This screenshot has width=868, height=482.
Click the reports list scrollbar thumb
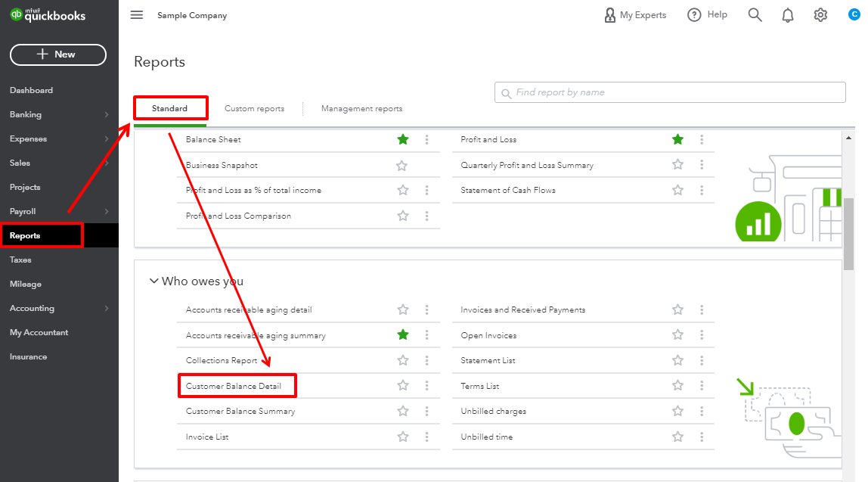pos(848,234)
